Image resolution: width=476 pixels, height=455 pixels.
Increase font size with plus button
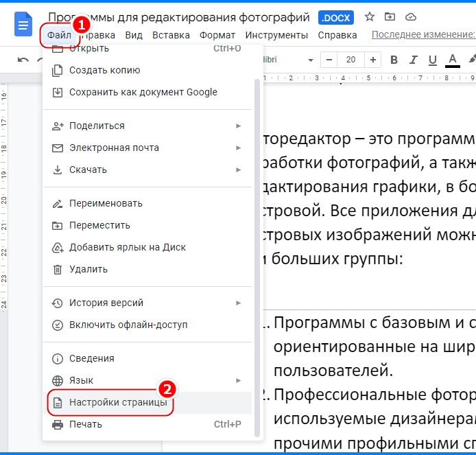[372, 60]
